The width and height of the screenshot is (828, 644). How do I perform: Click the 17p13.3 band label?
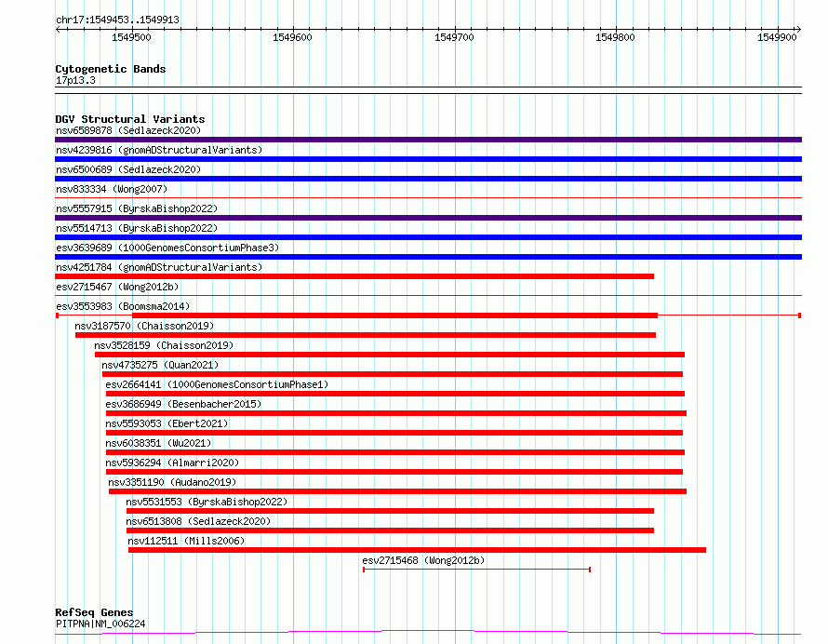tap(75, 80)
